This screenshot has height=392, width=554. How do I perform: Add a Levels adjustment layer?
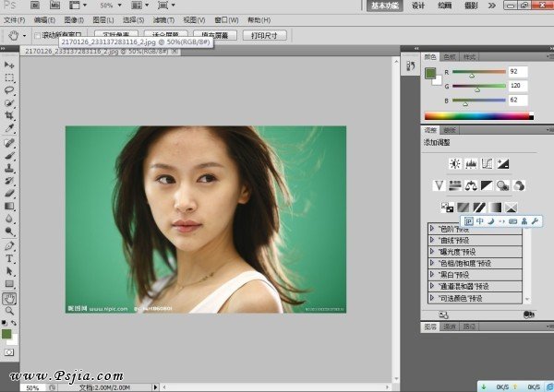pyautogui.click(x=471, y=163)
